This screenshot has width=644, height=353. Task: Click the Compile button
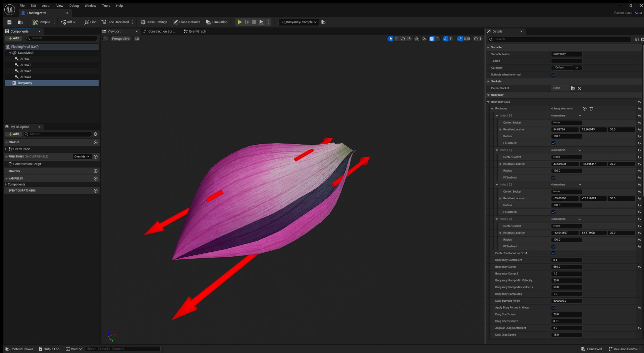click(x=41, y=22)
